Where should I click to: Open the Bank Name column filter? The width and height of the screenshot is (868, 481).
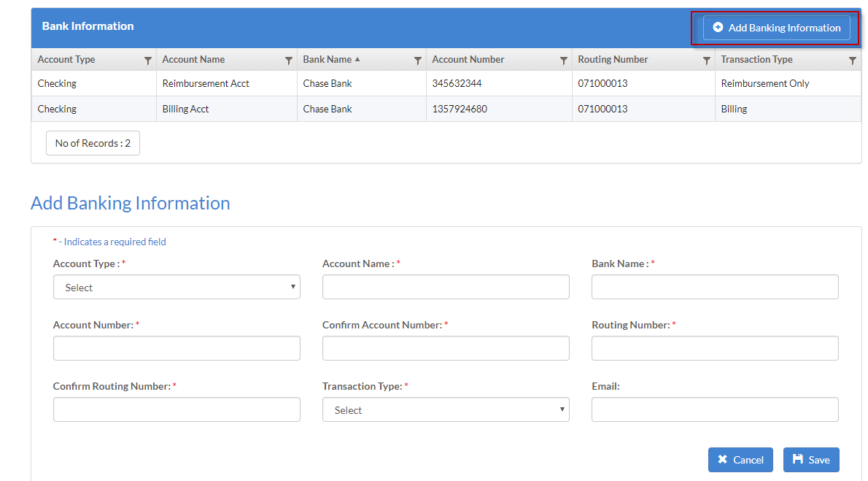coord(417,59)
